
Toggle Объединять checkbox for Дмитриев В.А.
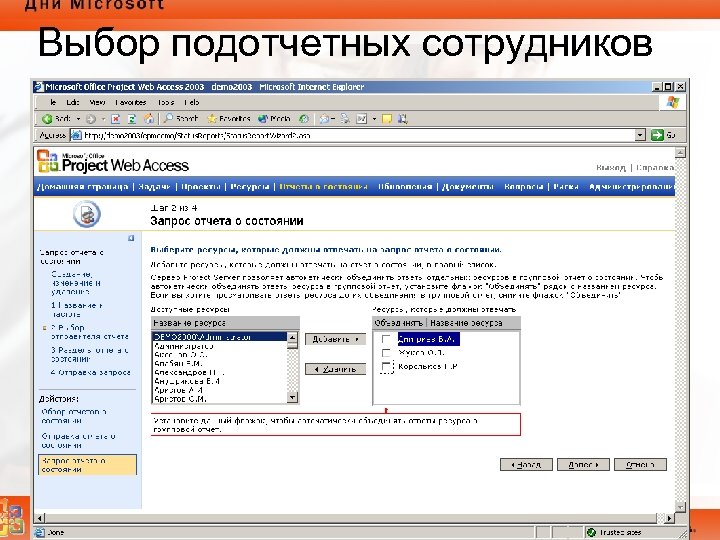[x=386, y=339]
